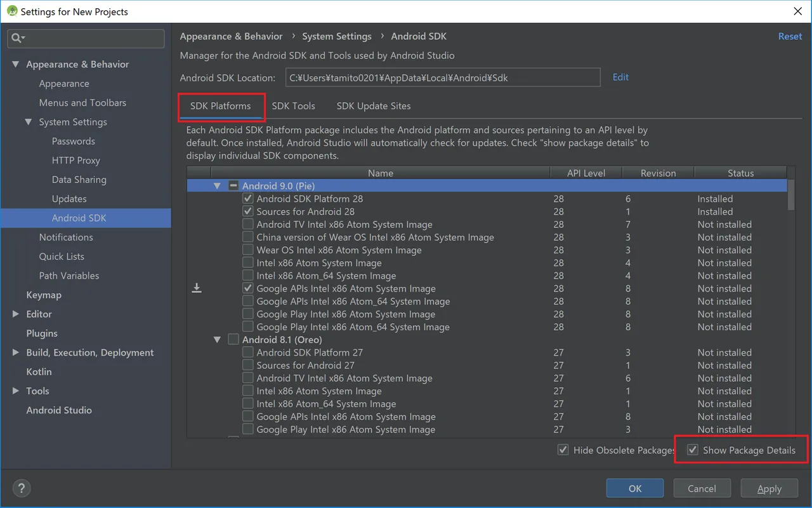The image size is (812, 508).
Task: Open Android Studio settings item
Action: coord(59,410)
